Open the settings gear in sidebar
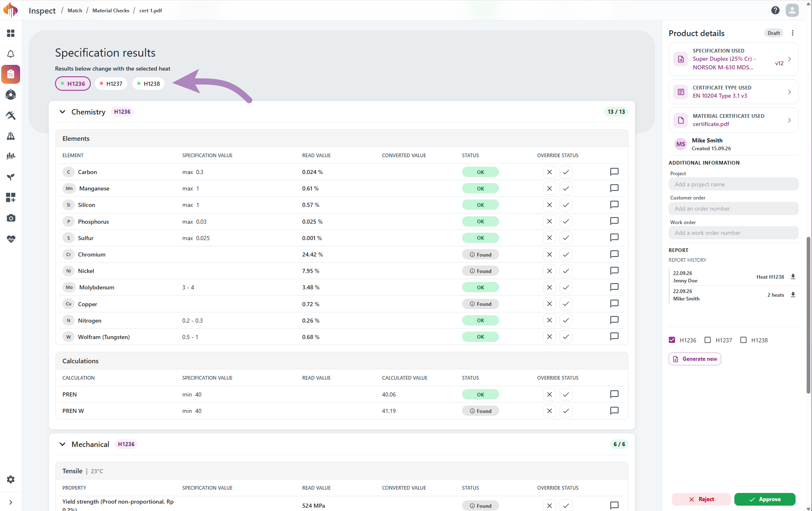This screenshot has width=812, height=511. (x=11, y=479)
